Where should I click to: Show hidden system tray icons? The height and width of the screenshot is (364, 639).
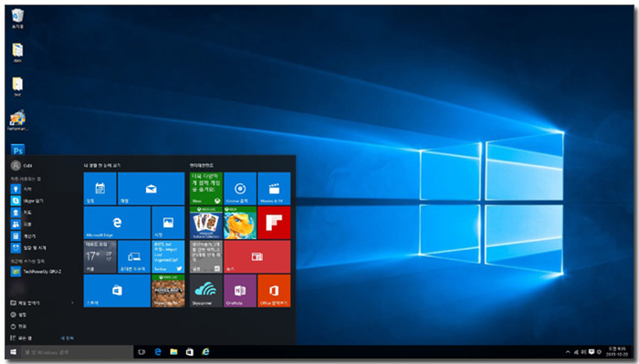pyautogui.click(x=568, y=352)
